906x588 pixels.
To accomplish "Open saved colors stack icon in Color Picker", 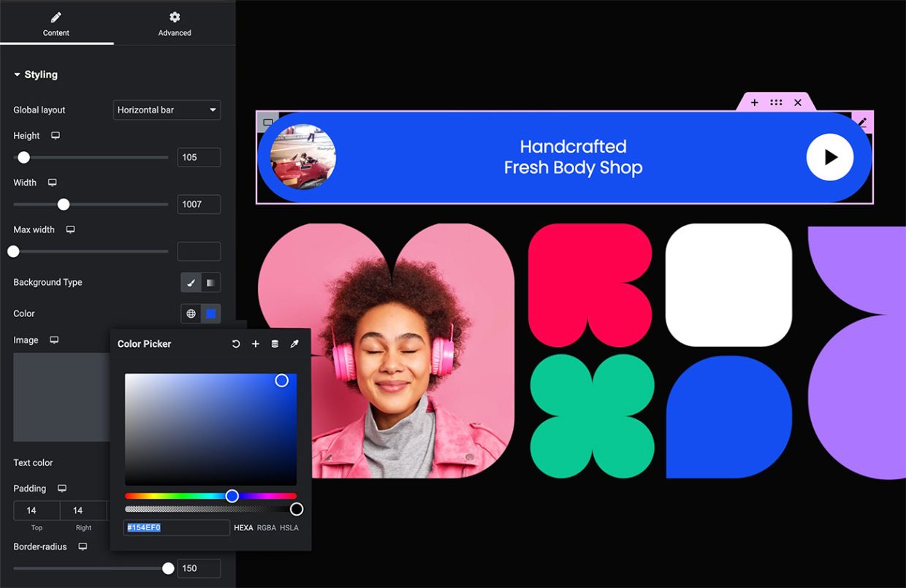I will point(275,344).
